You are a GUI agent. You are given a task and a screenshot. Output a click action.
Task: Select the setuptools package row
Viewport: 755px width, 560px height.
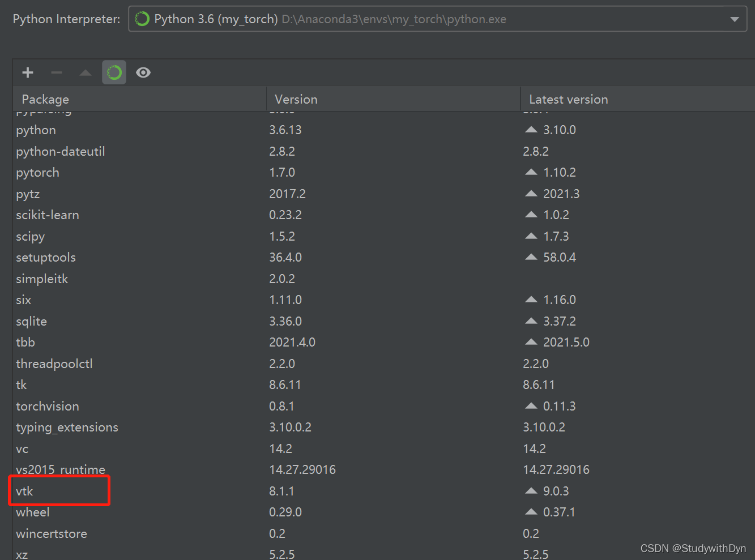384,258
